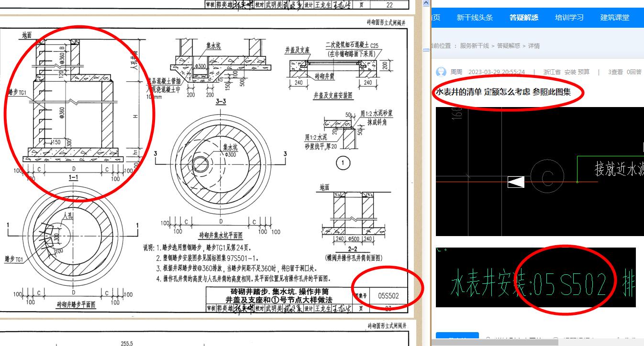Click the caption (蝶阀井操作孔井筒剖面图)
The width and height of the screenshot is (644, 346).
(353, 258)
